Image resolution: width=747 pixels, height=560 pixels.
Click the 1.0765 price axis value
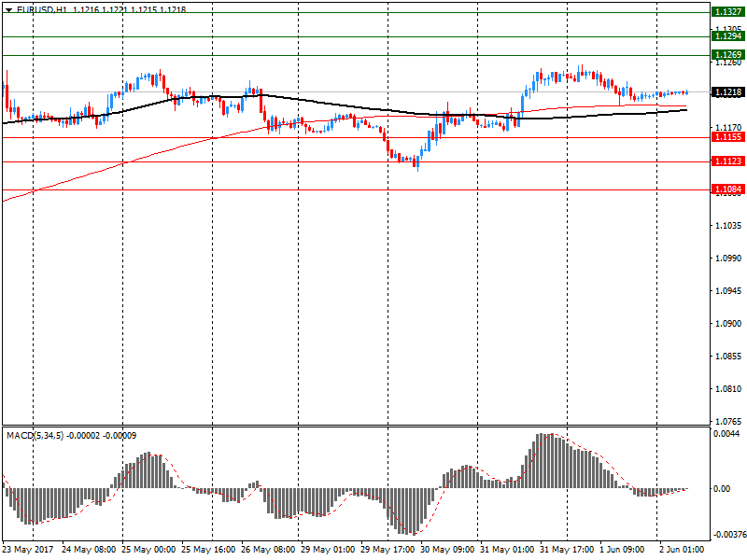pyautogui.click(x=728, y=422)
